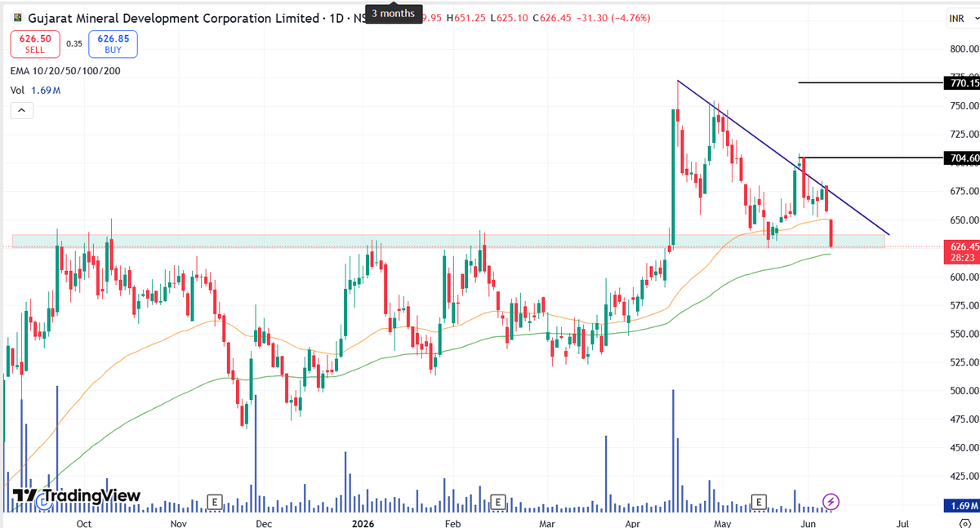Screen dimensions: 980x528
Task: Click the Dec label on time axis
Action: click(263, 522)
